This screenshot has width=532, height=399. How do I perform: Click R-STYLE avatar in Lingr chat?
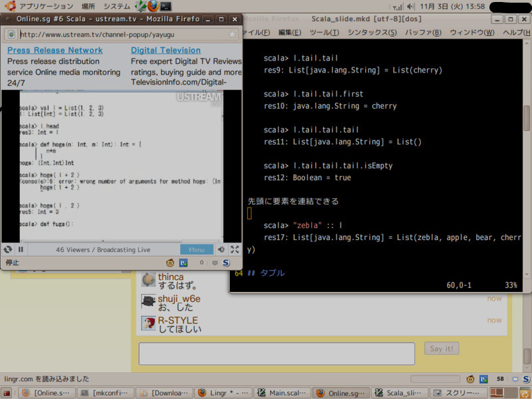point(148,323)
